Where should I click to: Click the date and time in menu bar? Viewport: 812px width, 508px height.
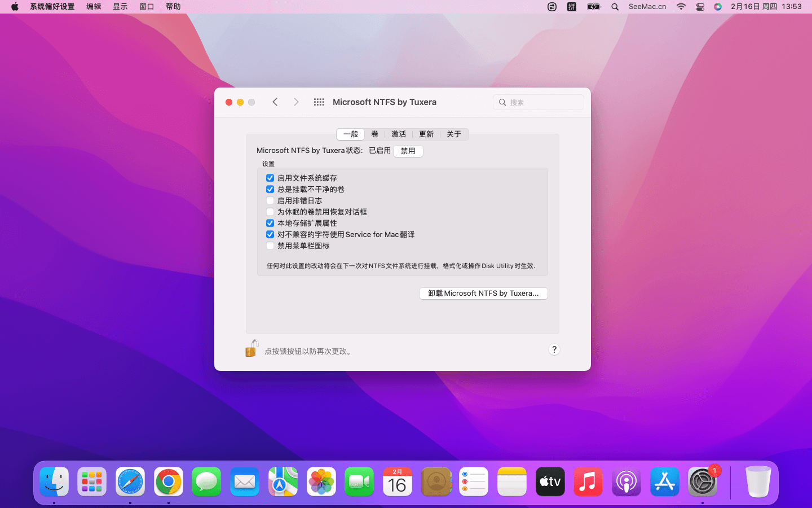click(x=766, y=7)
